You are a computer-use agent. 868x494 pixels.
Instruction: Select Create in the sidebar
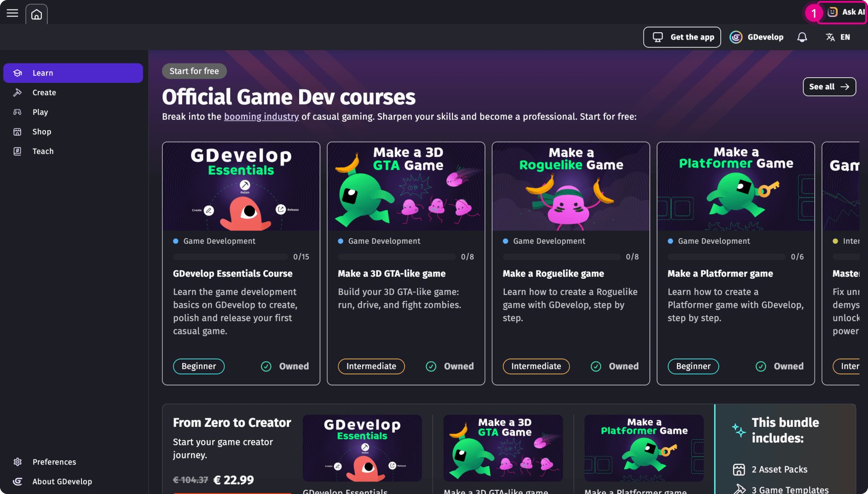click(x=44, y=92)
